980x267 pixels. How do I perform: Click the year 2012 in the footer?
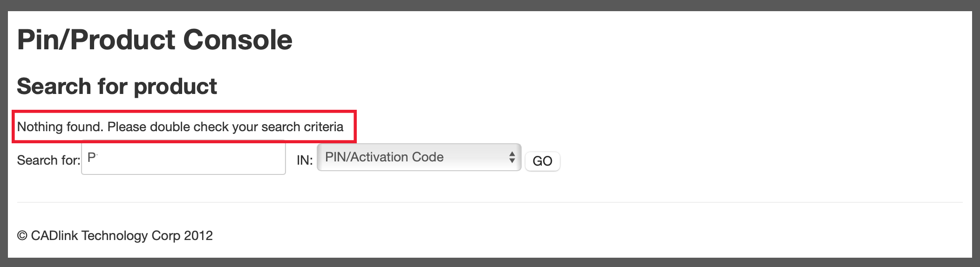[x=198, y=235]
